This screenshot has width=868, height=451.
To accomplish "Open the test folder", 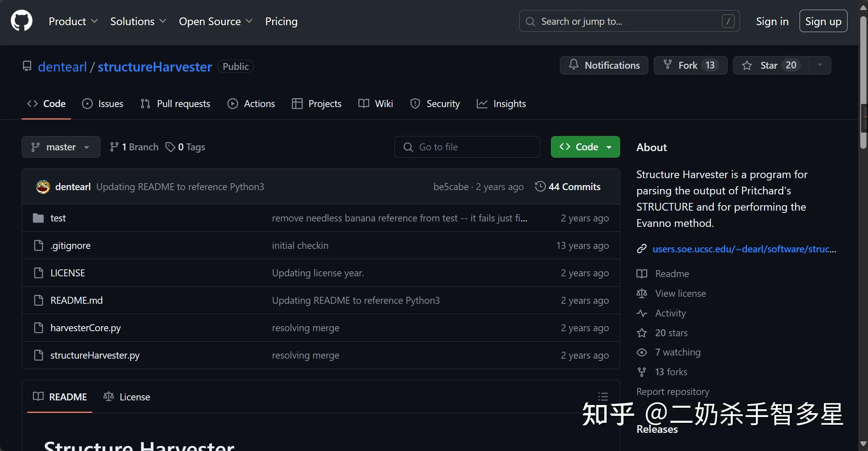I will [x=58, y=218].
